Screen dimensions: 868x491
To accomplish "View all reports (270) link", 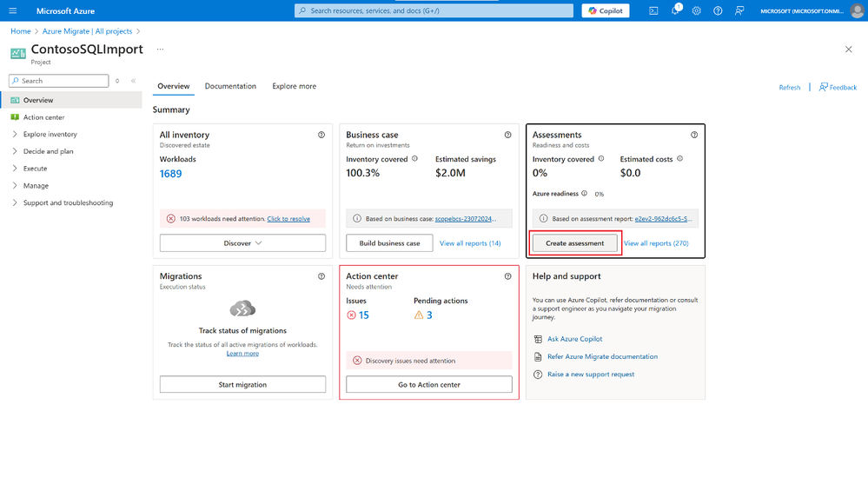I will [656, 243].
